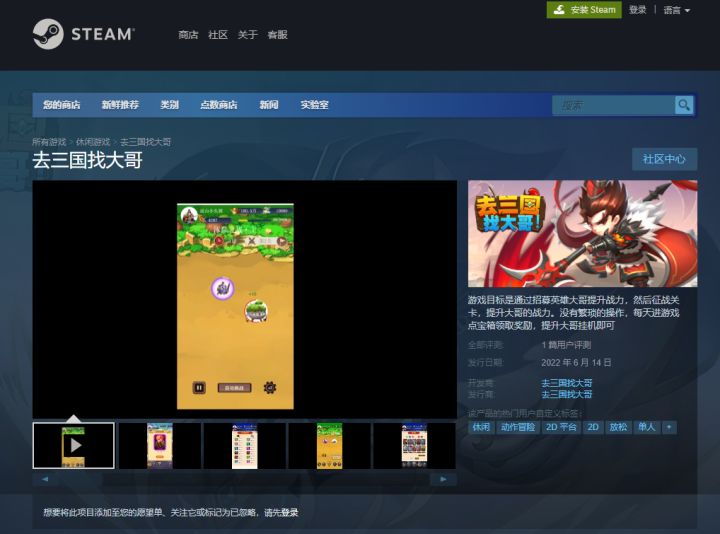720x534 pixels.
Task: Click the magnifier search icon
Action: [x=684, y=106]
